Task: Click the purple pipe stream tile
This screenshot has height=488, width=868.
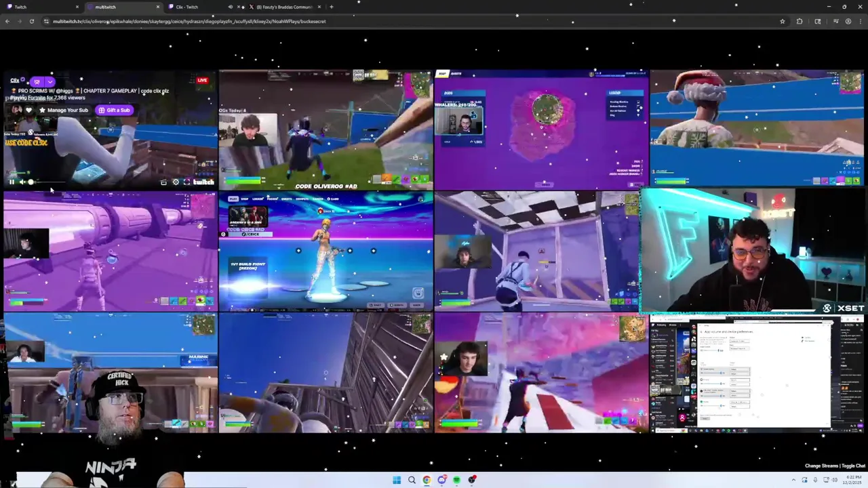Action: (110, 251)
